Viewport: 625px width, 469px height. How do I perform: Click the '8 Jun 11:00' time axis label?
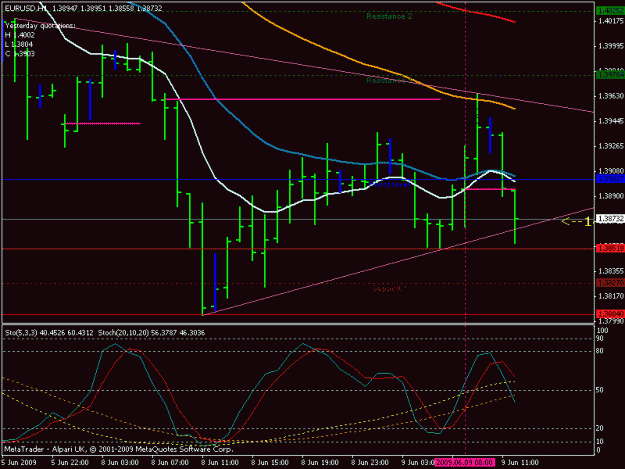point(220,463)
